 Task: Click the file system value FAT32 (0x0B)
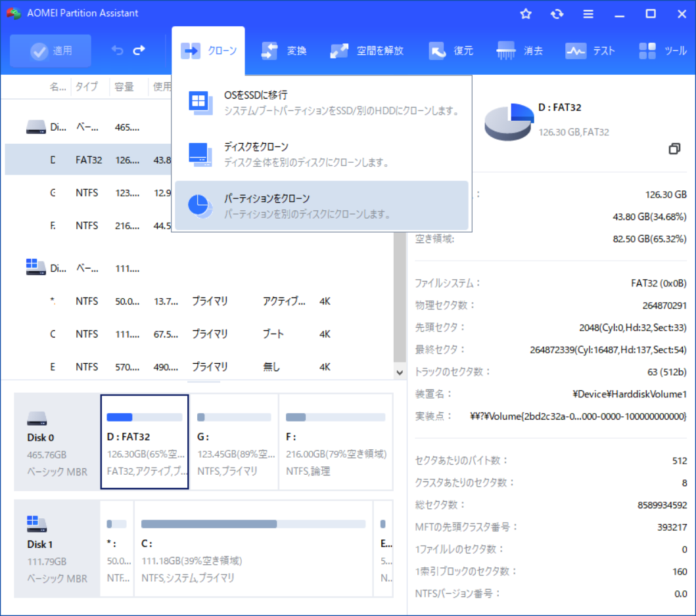659,284
